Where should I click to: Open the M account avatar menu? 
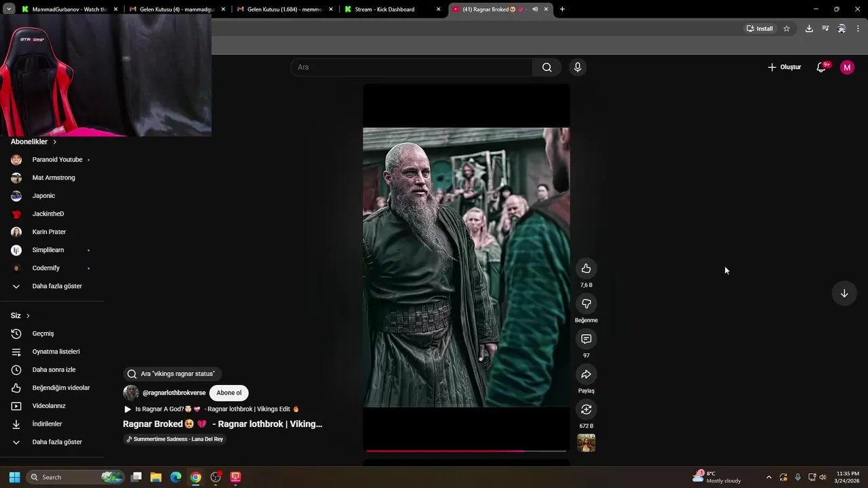coord(847,67)
